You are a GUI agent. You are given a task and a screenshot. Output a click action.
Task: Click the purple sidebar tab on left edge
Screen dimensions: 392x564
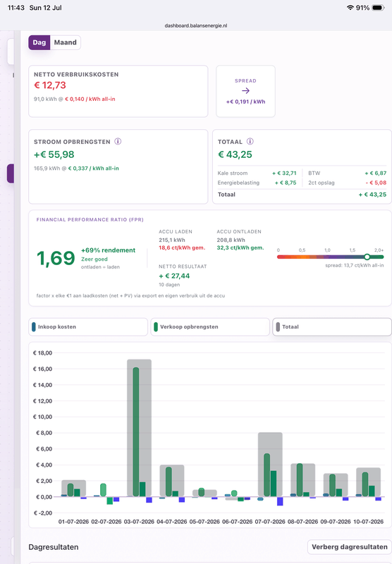click(11, 173)
